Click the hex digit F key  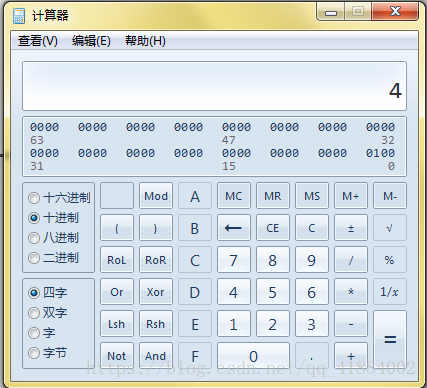(195, 356)
